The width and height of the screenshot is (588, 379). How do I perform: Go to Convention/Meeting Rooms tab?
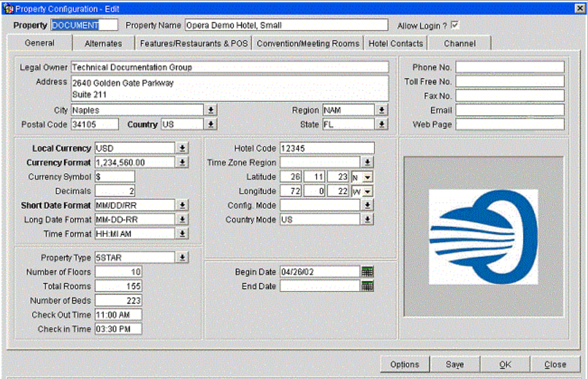point(308,43)
